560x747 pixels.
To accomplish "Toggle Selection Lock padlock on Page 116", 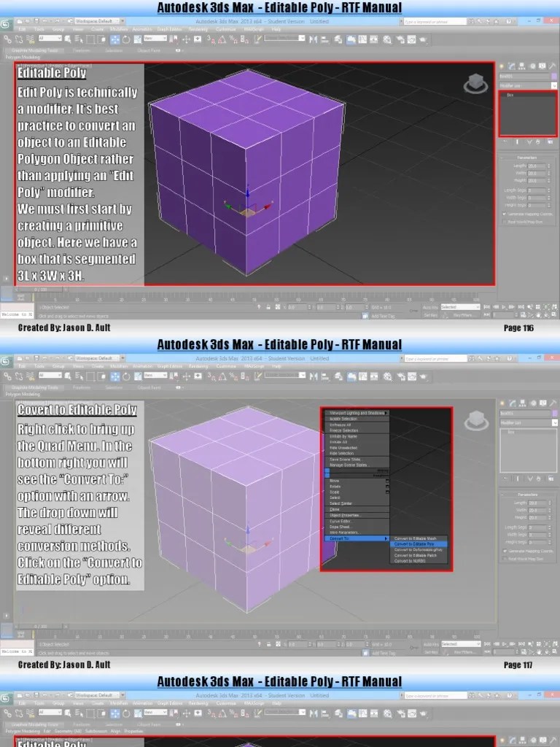I will 268,307.
